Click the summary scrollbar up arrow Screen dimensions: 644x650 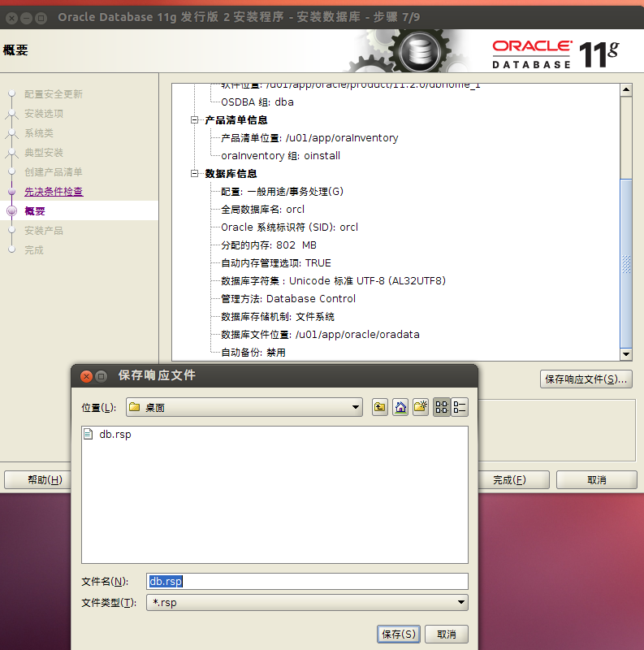(626, 89)
